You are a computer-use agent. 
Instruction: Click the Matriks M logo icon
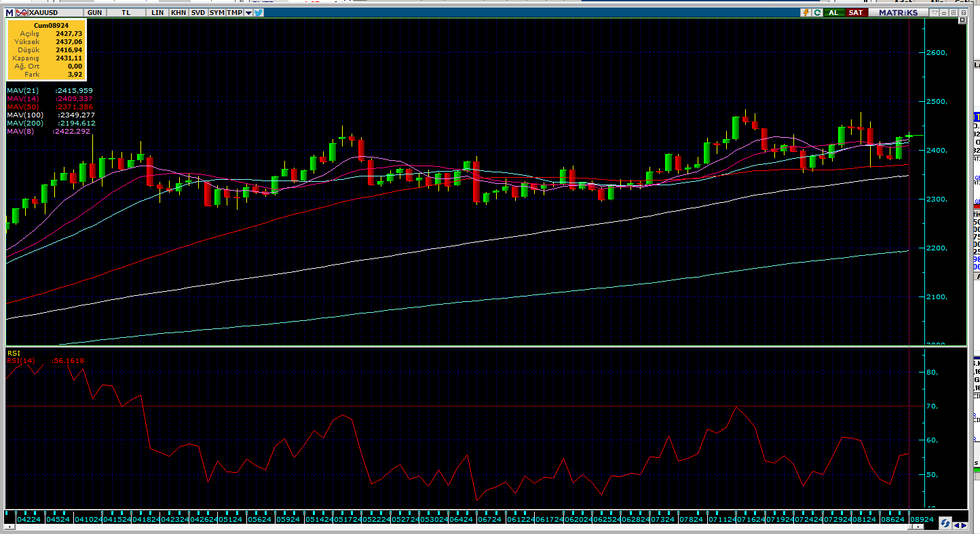(9, 12)
